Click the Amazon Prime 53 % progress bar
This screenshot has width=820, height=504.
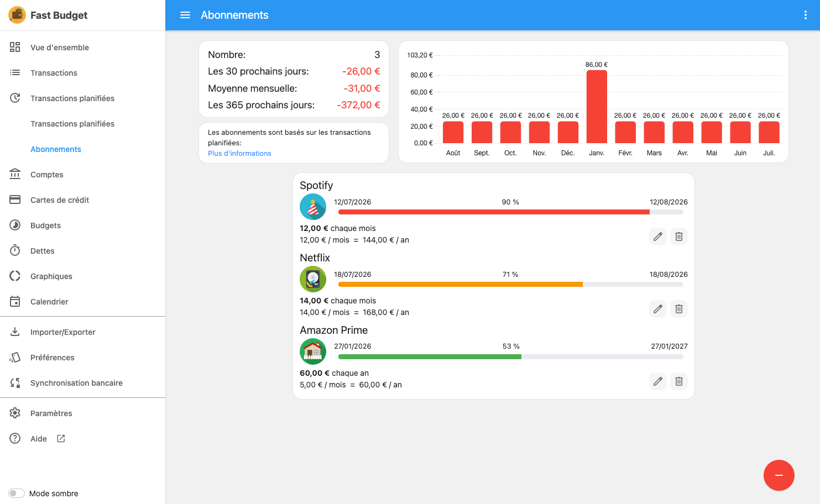click(510, 356)
